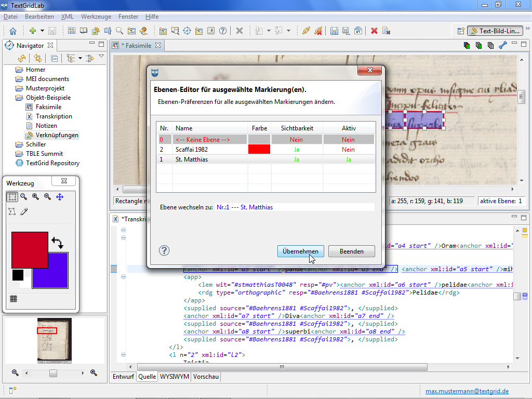Viewport: 532px width, 399px height.
Task: Open help in the Ebenen-Editor dialog
Action: (164, 251)
